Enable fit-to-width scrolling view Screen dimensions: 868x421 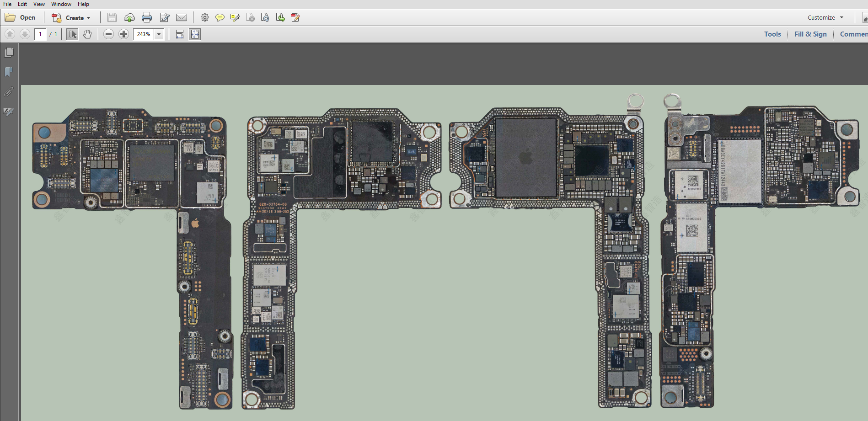(180, 34)
